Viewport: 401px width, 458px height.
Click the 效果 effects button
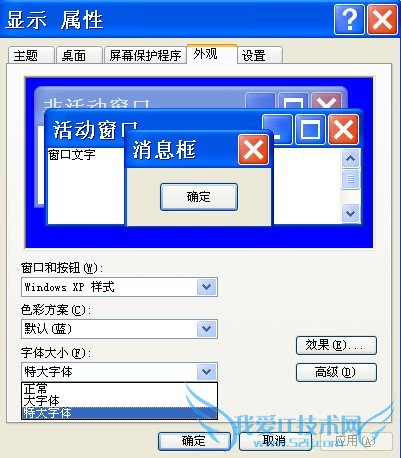336,345
